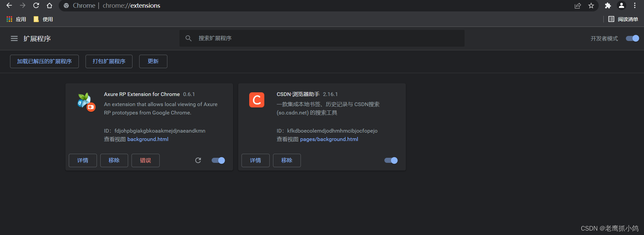Click the version number 2.16.1
This screenshot has height=235, width=644.
[x=330, y=94]
